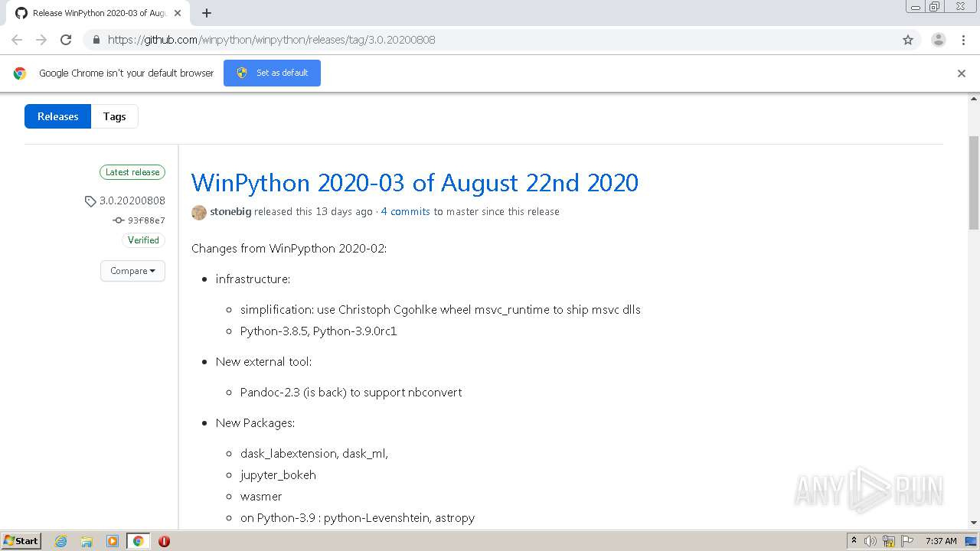Select the Releases tab
Viewport: 980px width, 551px height.
pos(57,116)
